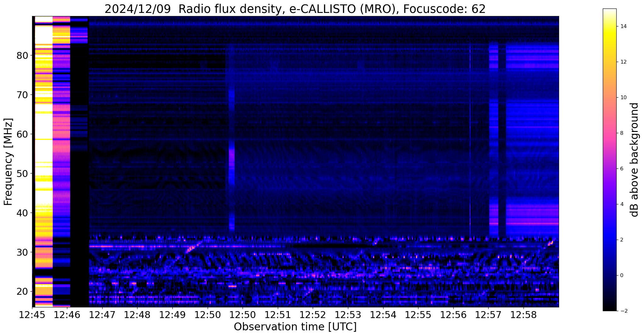Click the 12:53 time tick label
The height and width of the screenshot is (336, 644).
click(x=348, y=315)
